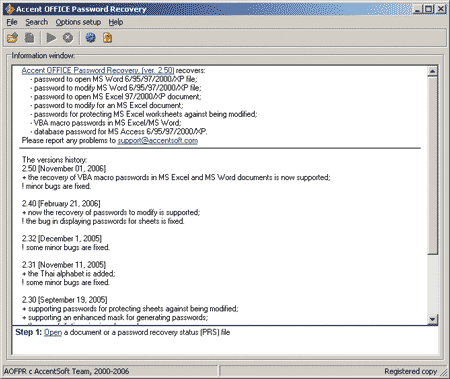Open a document with the folder icon

tap(13, 38)
